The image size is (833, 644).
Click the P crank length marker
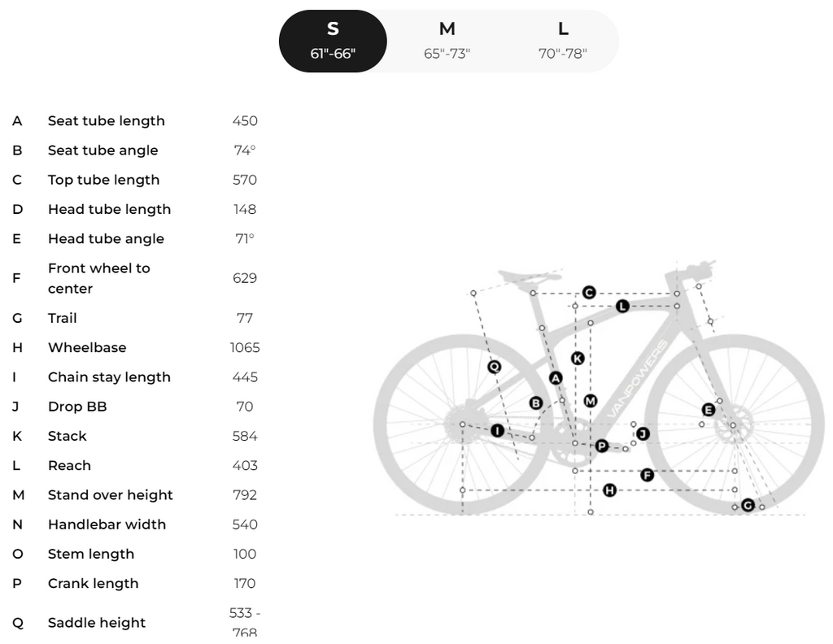601,446
